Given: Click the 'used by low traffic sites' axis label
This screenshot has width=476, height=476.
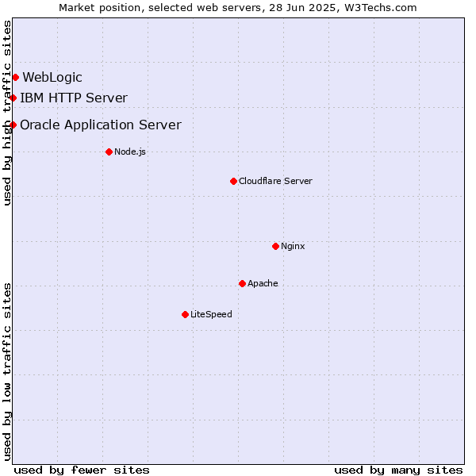Looking at the screenshot, I should [6, 372].
